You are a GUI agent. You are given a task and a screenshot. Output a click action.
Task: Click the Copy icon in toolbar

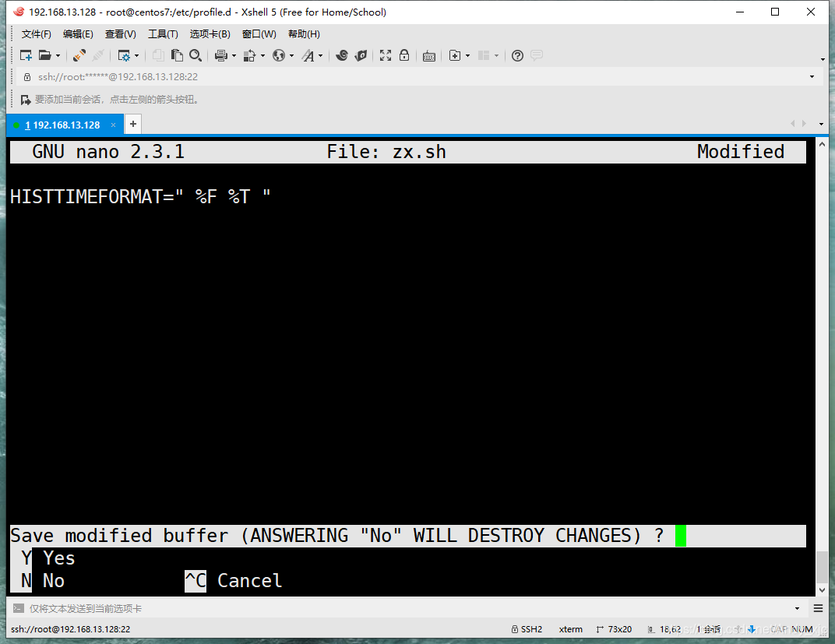click(158, 55)
